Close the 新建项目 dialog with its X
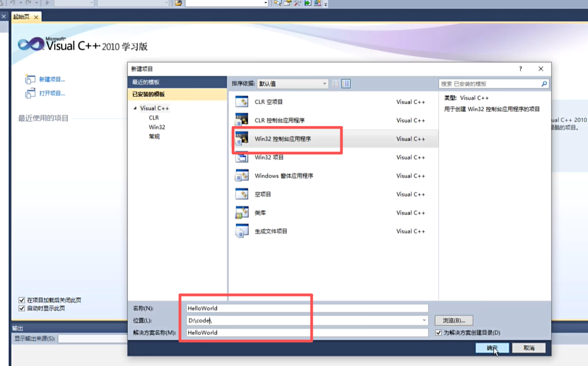The height and width of the screenshot is (366, 588). [541, 69]
